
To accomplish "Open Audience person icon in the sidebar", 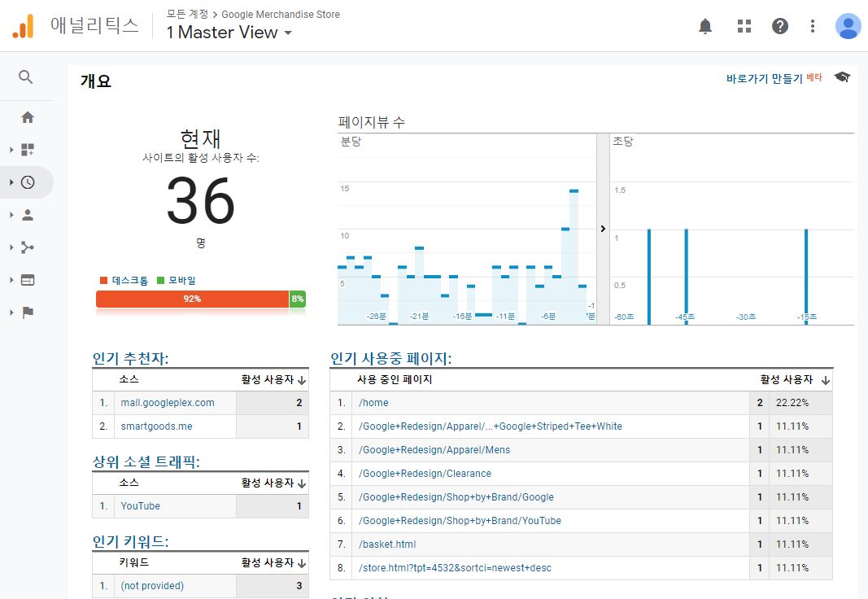I will 27,215.
